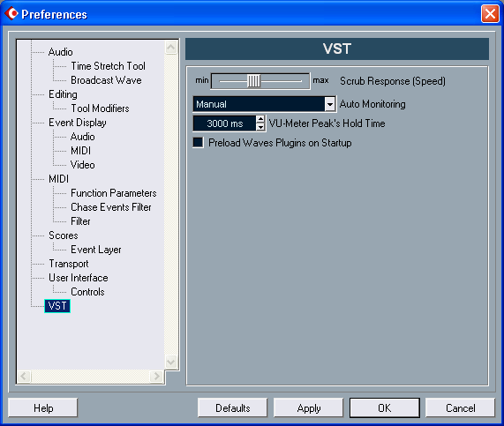Click the horizontal scrollbar right arrow

pyautogui.click(x=157, y=376)
